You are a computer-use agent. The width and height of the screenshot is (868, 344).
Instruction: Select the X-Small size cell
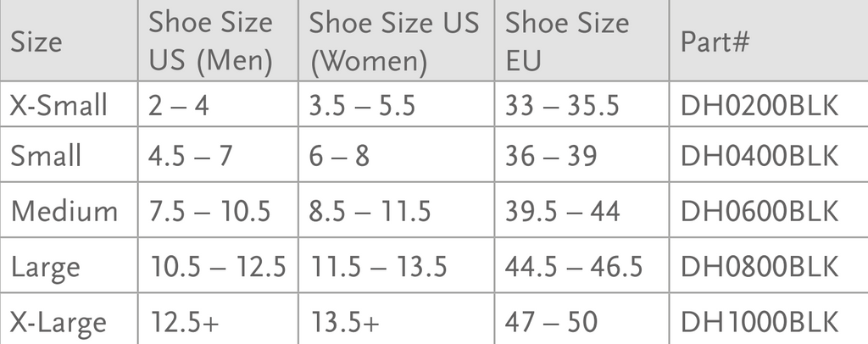58,105
